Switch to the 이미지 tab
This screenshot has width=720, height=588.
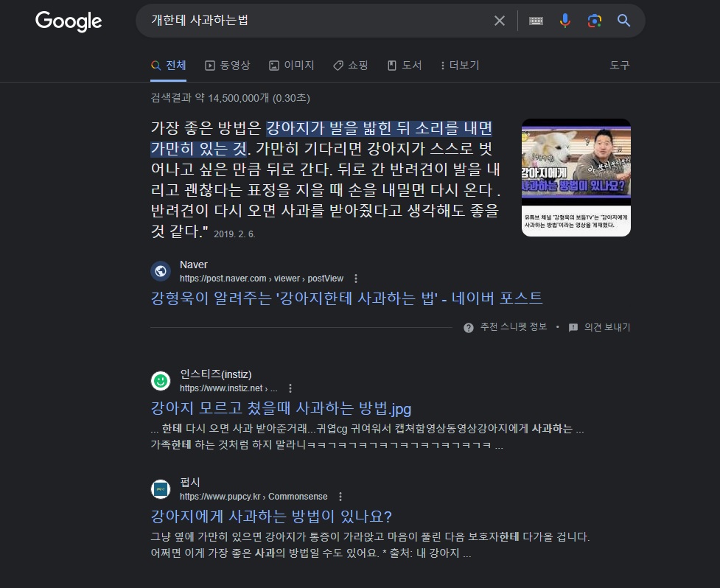[292, 66]
